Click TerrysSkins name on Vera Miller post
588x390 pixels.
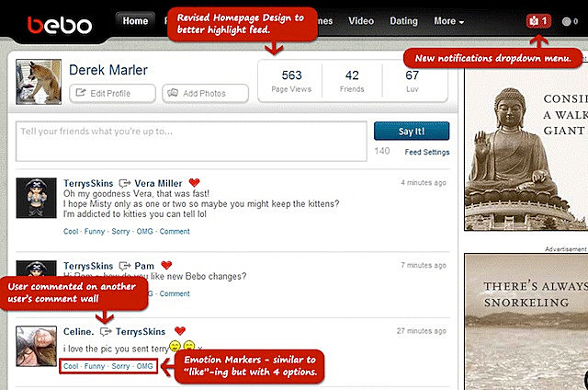(x=88, y=183)
